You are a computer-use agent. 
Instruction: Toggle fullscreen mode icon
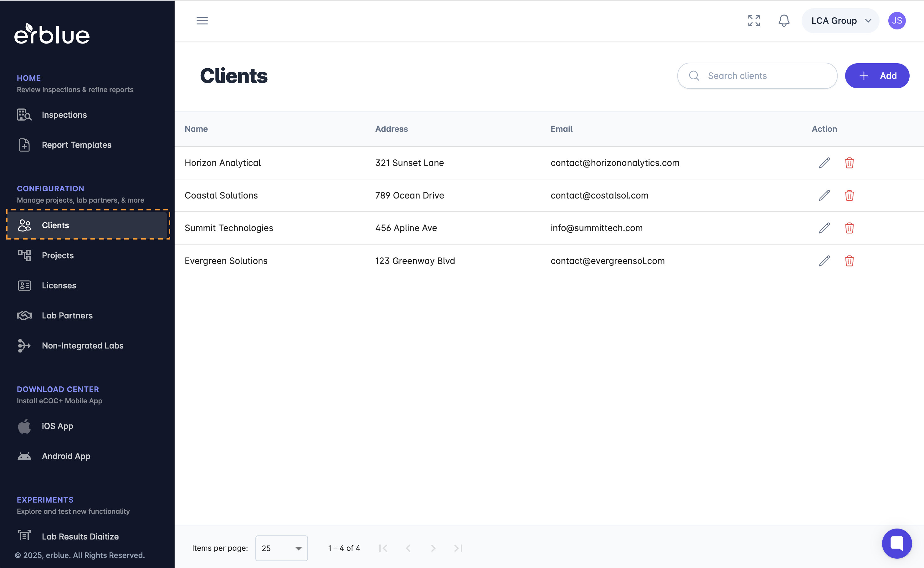pos(753,21)
